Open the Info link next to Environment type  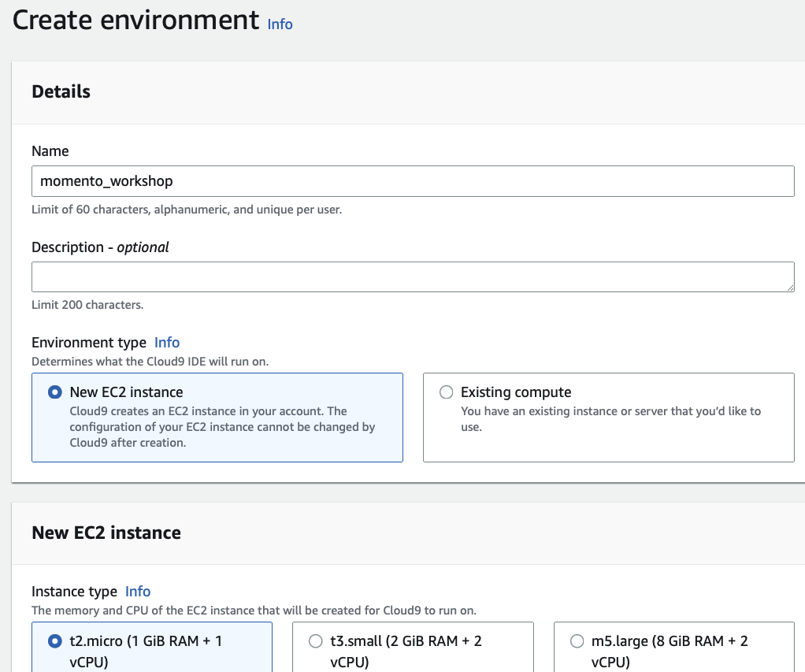pyautogui.click(x=167, y=343)
